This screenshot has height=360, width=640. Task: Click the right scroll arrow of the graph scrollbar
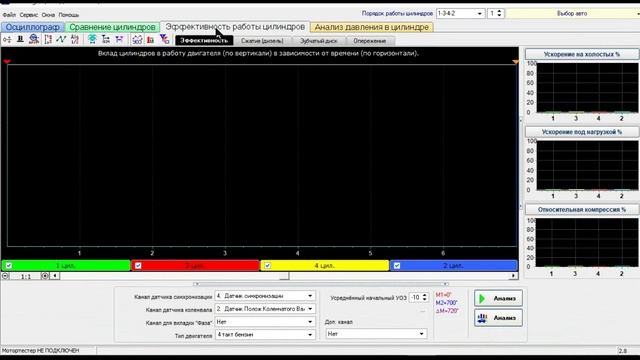click(513, 276)
